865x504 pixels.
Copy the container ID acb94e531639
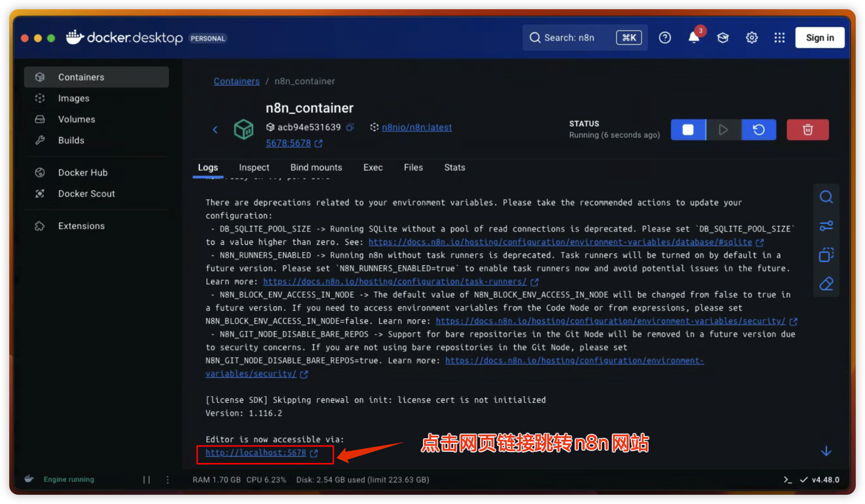pos(350,127)
